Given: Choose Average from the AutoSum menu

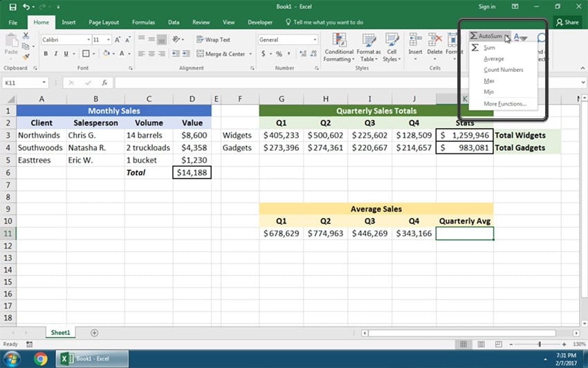Looking at the screenshot, I should [493, 59].
